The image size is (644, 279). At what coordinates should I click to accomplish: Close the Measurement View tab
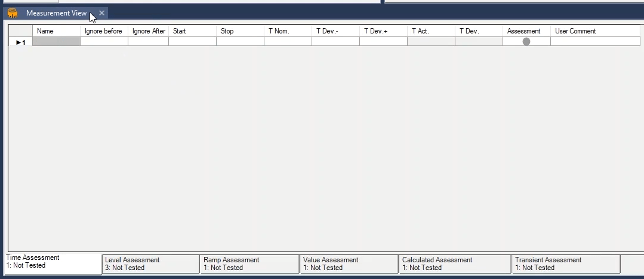[102, 13]
